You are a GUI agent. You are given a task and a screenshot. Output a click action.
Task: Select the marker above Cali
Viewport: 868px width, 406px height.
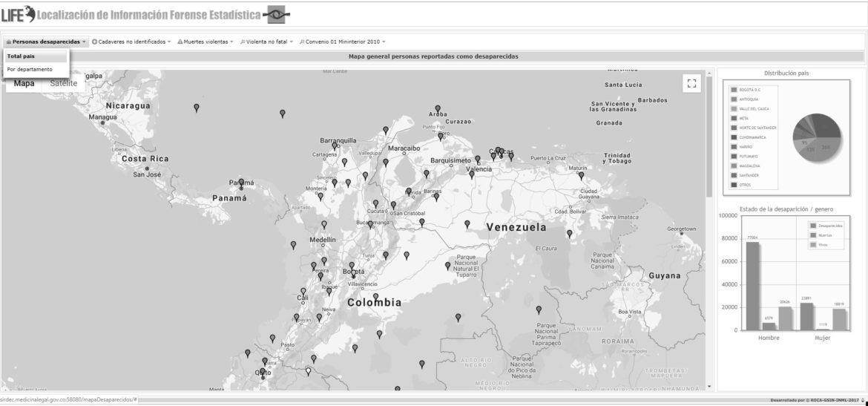(x=303, y=292)
